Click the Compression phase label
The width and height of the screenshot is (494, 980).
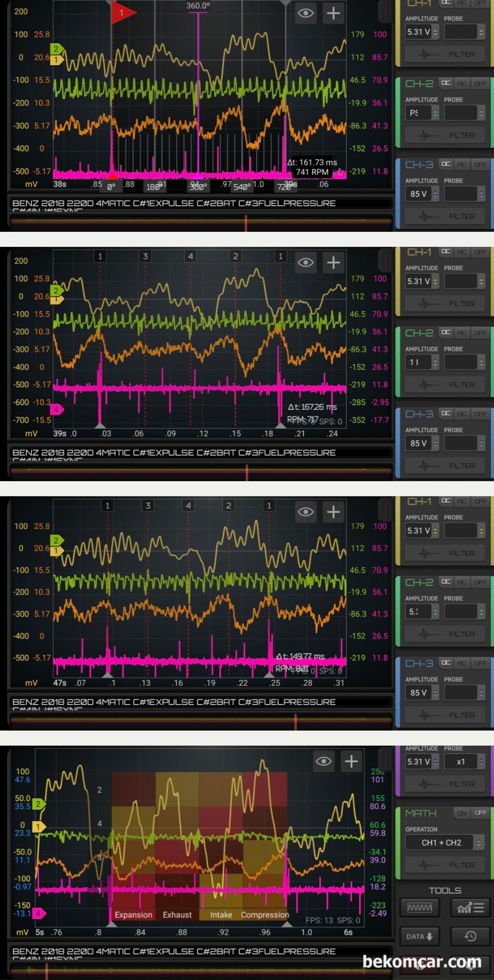click(x=265, y=915)
